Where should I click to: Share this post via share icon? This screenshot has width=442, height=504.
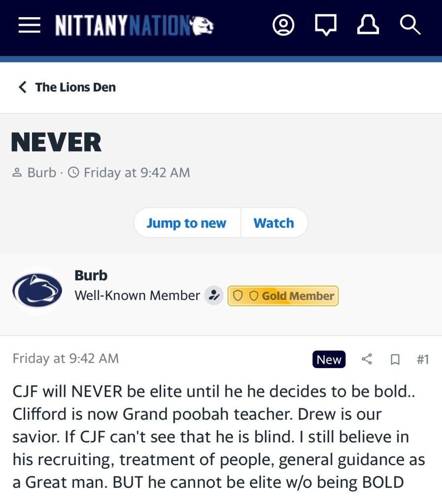point(367,359)
